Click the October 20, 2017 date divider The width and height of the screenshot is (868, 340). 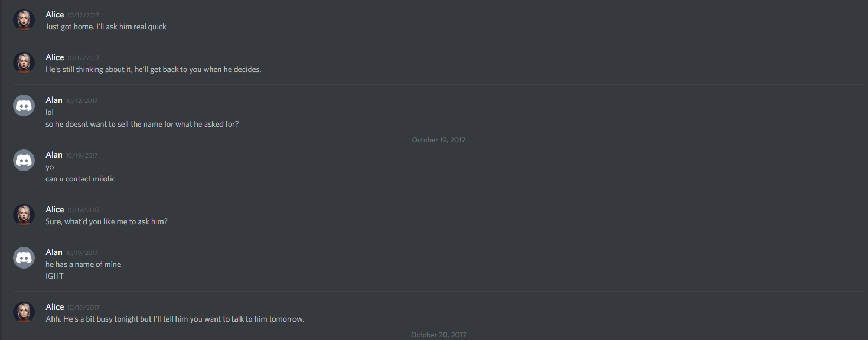point(439,335)
